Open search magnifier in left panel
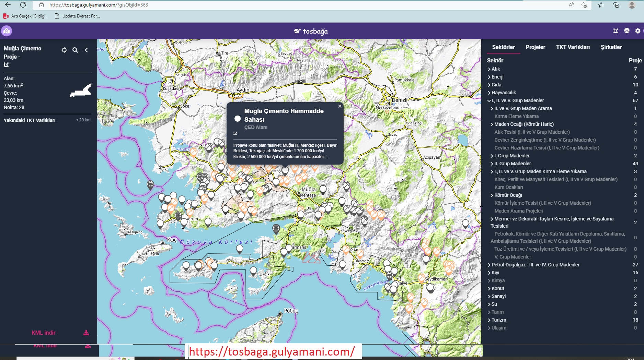This screenshot has width=644, height=360. (75, 50)
